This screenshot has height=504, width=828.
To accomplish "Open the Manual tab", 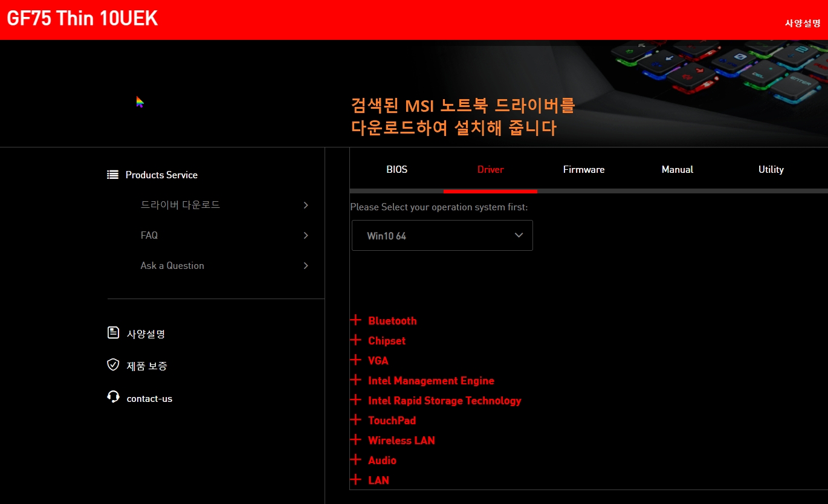I will pyautogui.click(x=677, y=170).
